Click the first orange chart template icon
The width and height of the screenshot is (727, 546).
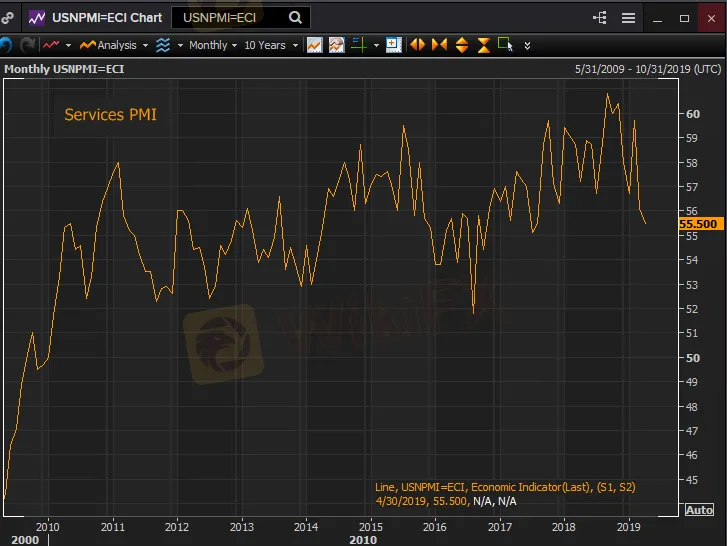[314, 45]
